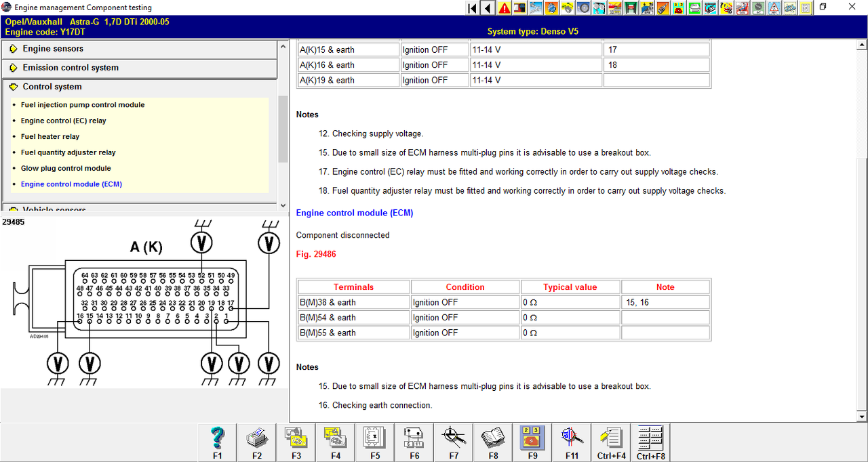The width and height of the screenshot is (868, 462).
Task: Click the Engine control module (ECM) heading
Action: [x=355, y=213]
